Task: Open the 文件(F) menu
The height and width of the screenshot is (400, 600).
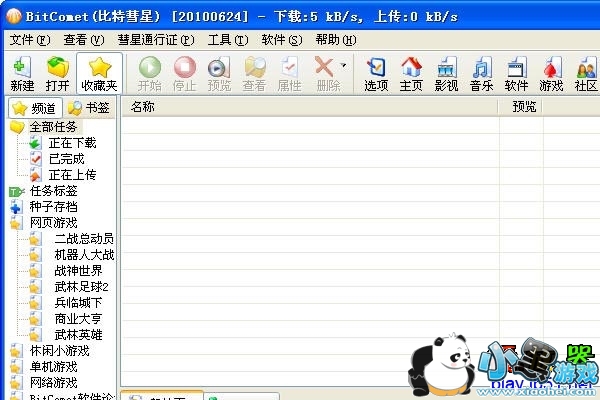Action: coord(30,40)
